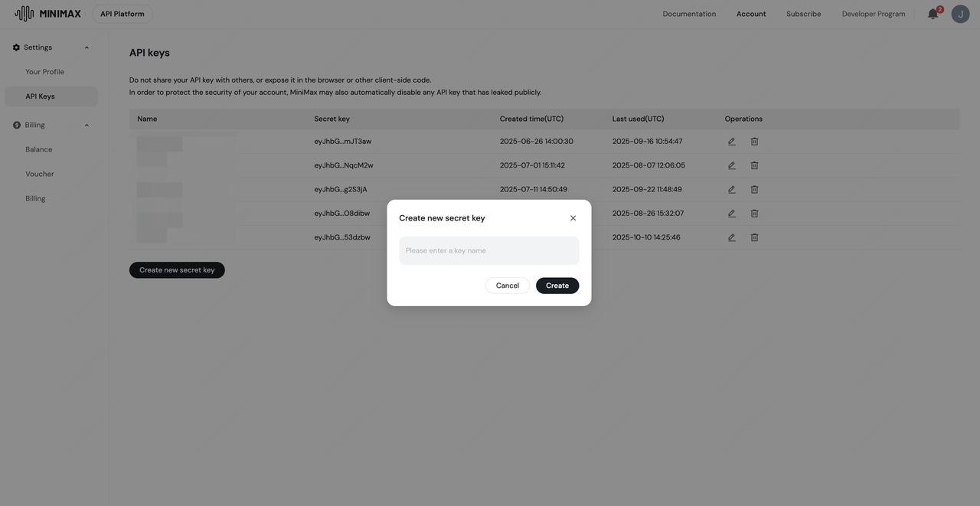Focus the key name input field
Screen dimensions: 980x506
coord(488,251)
